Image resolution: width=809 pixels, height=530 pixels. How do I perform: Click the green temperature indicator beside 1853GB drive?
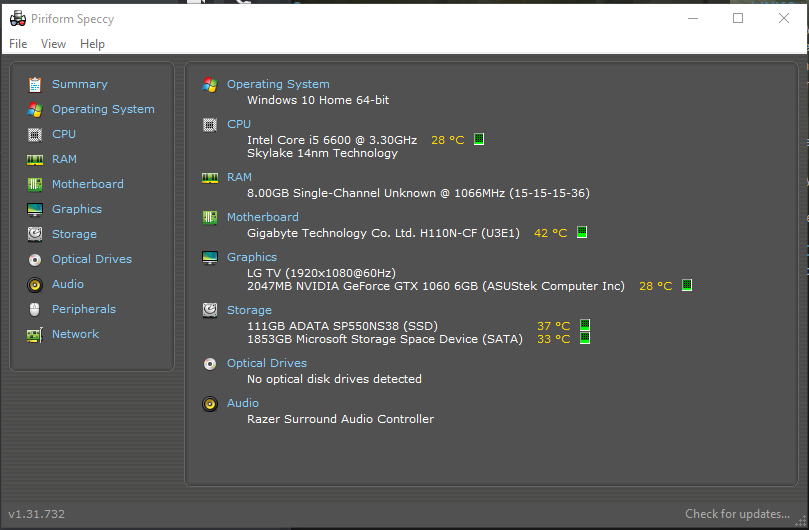[x=585, y=339]
